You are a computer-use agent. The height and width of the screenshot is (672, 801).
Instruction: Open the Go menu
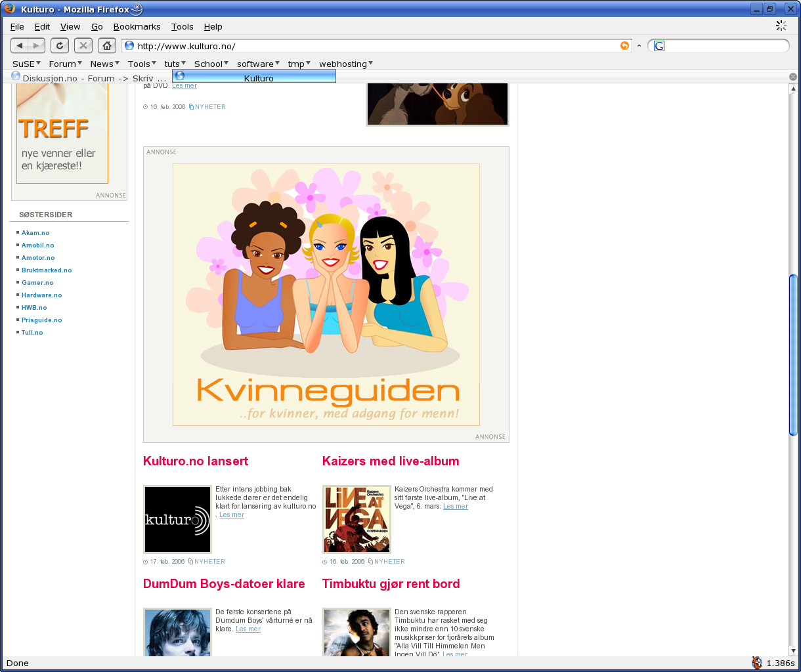click(97, 27)
